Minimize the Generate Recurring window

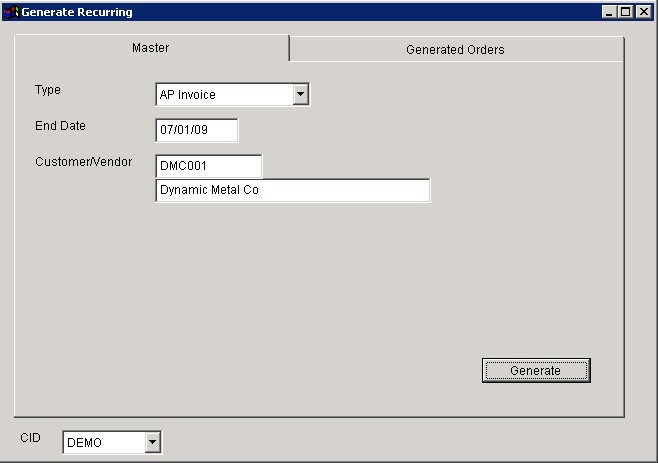(610, 12)
